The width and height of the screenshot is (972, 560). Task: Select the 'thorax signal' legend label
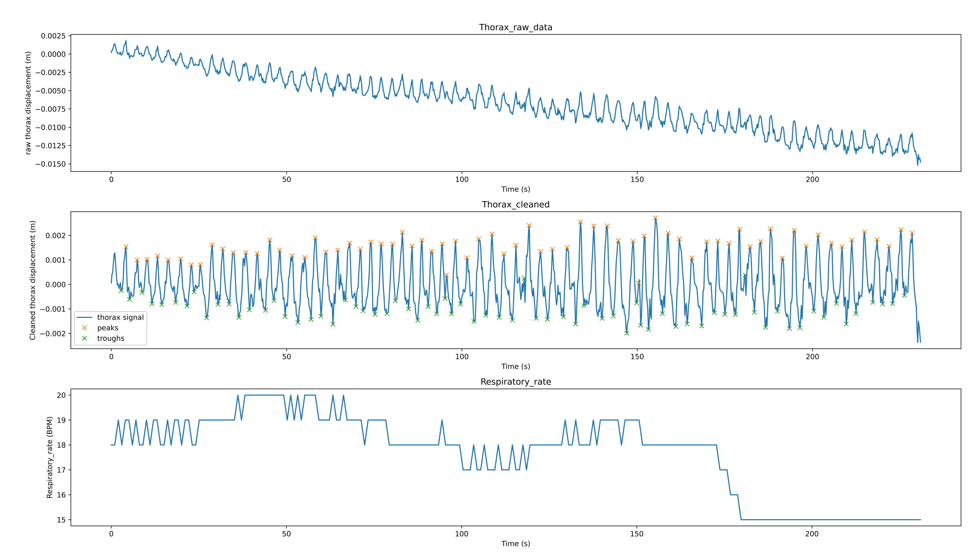pos(120,317)
